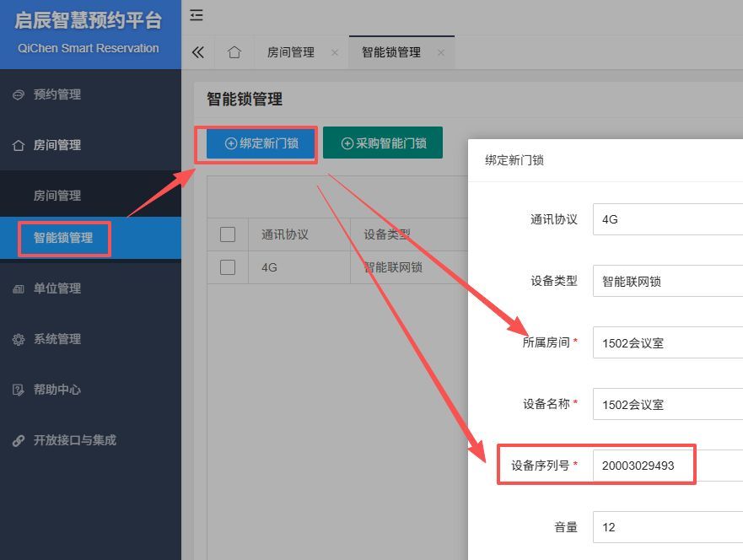Toggle the select-all checkbox in table header
This screenshot has width=743, height=560.
click(x=228, y=234)
